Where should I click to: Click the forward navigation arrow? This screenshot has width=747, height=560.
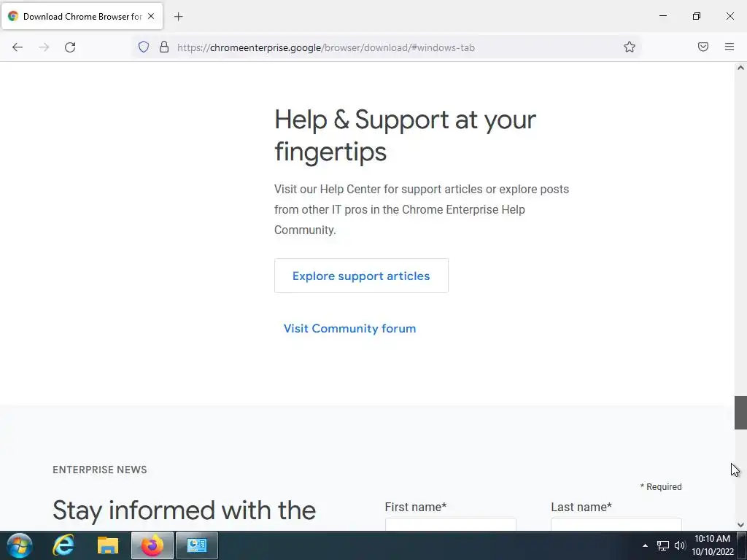(44, 47)
